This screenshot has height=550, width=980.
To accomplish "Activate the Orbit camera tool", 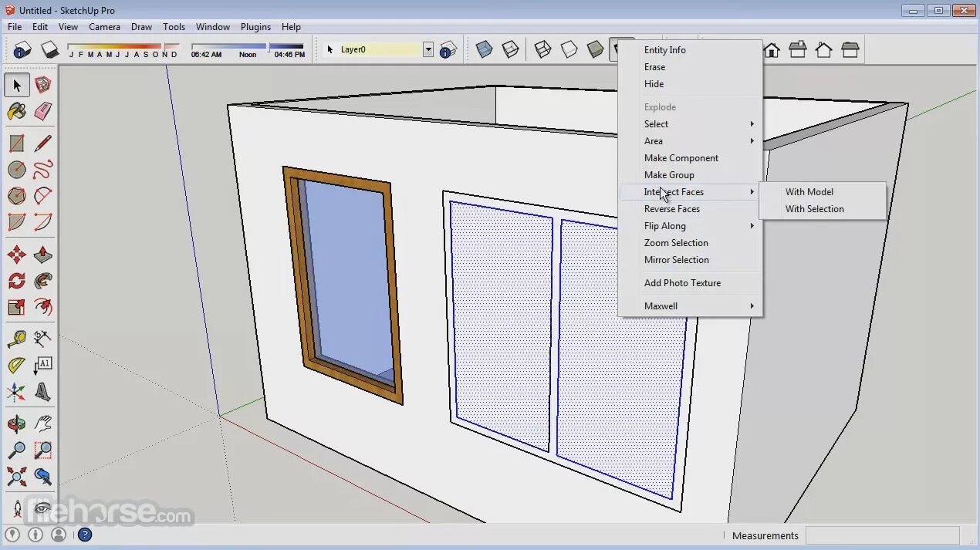I will pyautogui.click(x=17, y=424).
